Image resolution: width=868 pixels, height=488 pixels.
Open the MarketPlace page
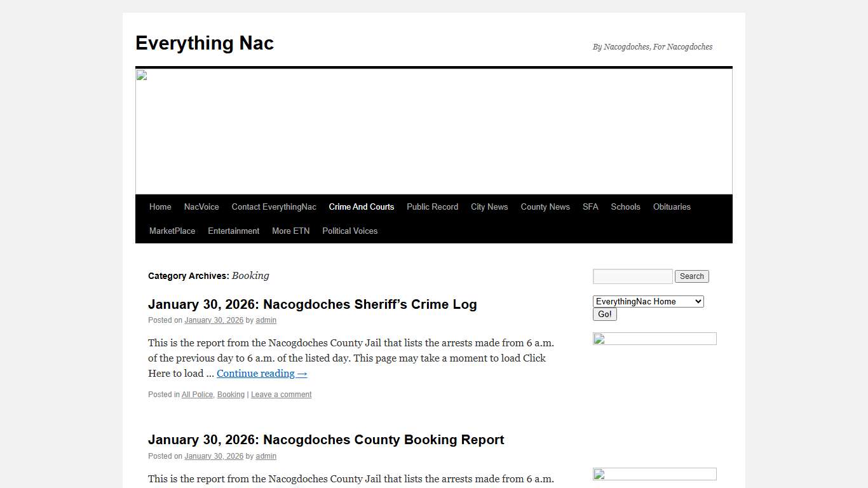(x=172, y=231)
